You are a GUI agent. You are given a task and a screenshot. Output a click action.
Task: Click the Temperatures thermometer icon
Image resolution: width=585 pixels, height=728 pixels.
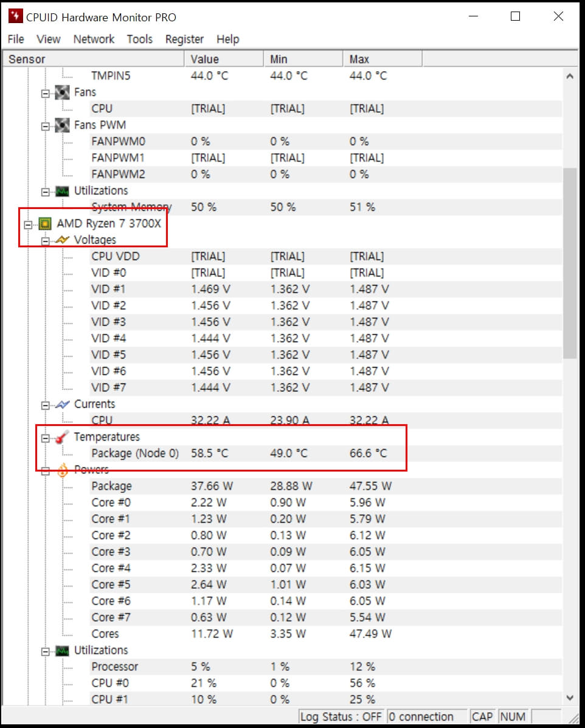click(62, 437)
